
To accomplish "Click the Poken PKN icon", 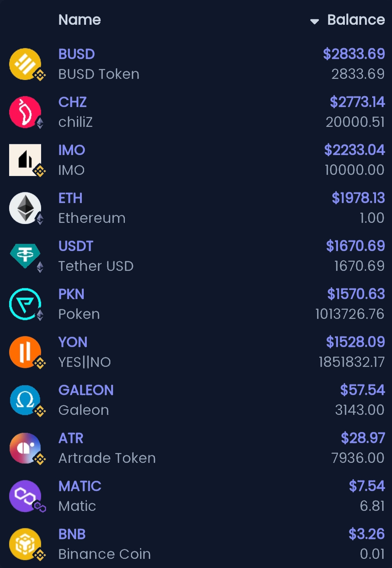I will click(25, 304).
